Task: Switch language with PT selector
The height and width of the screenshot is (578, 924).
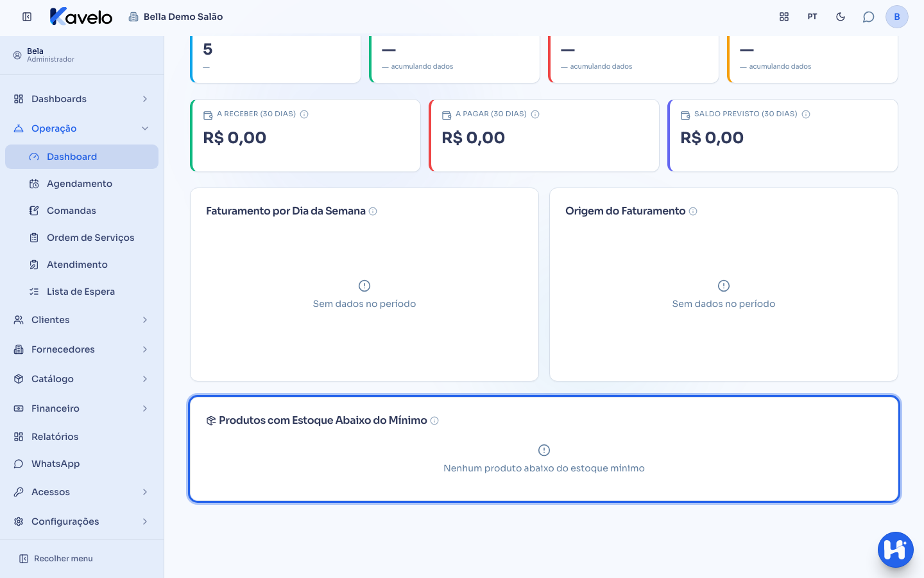Action: [812, 17]
